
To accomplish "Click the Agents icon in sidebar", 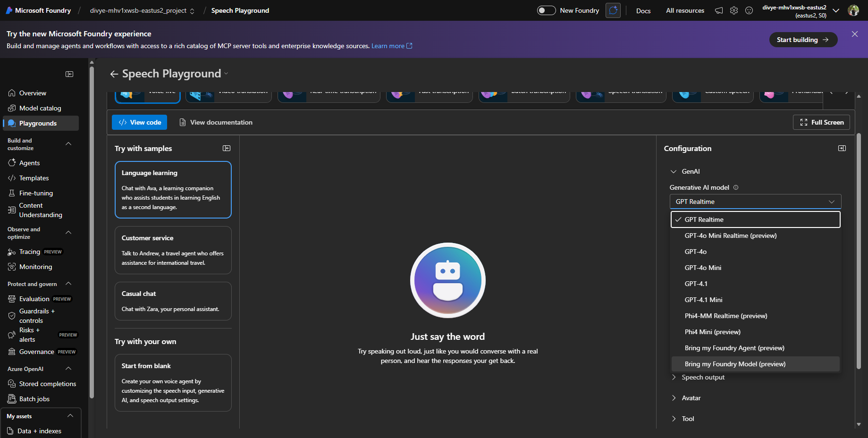I will [x=12, y=163].
